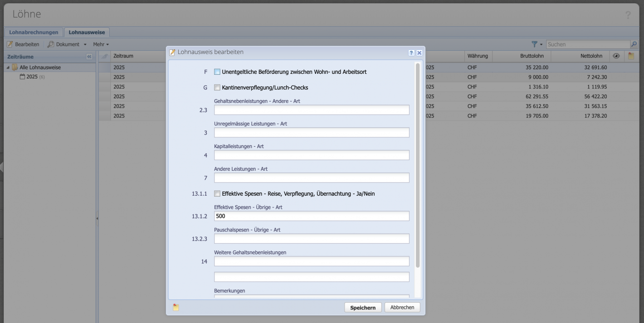Select the Lohnausweise tab
This screenshot has height=323, width=644.
coord(86,32)
